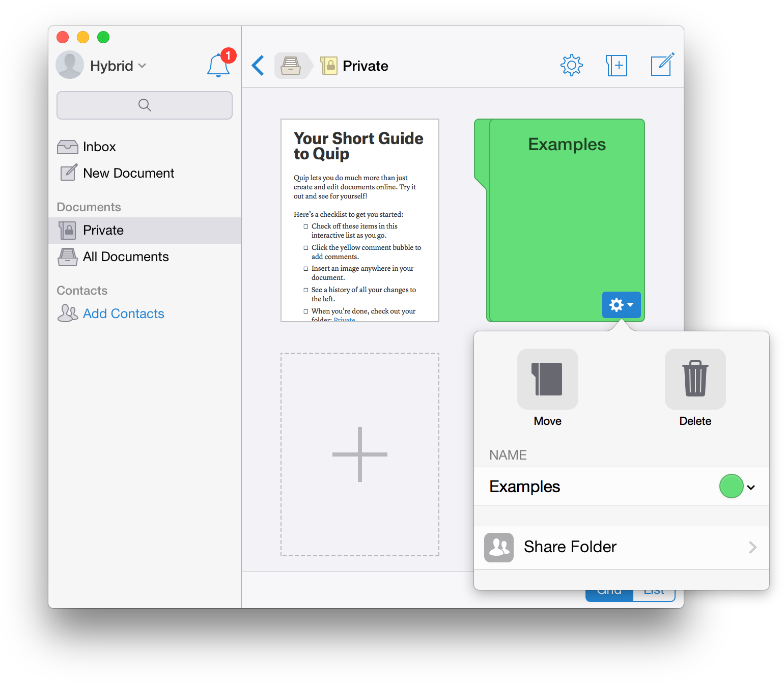Compose a new document from toolbar
This screenshot has height=683, width=784.
pyautogui.click(x=662, y=65)
